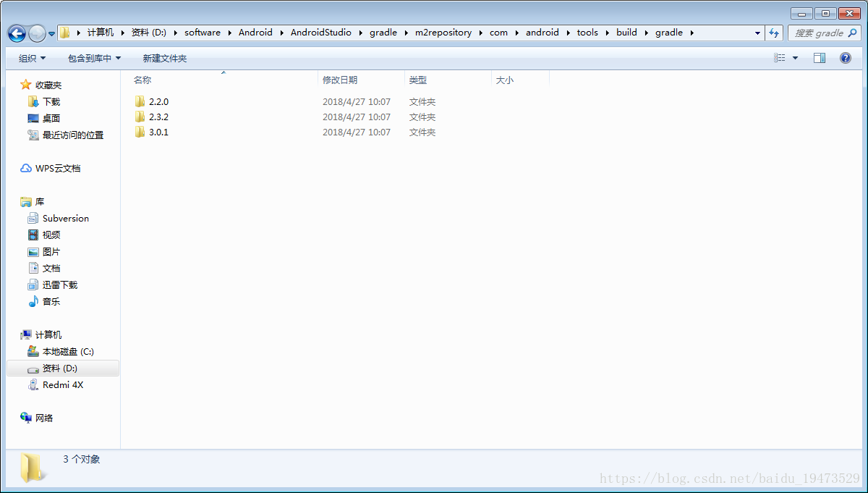
Task: Open WPS云文档 cloud in sidebar
Action: coord(58,168)
